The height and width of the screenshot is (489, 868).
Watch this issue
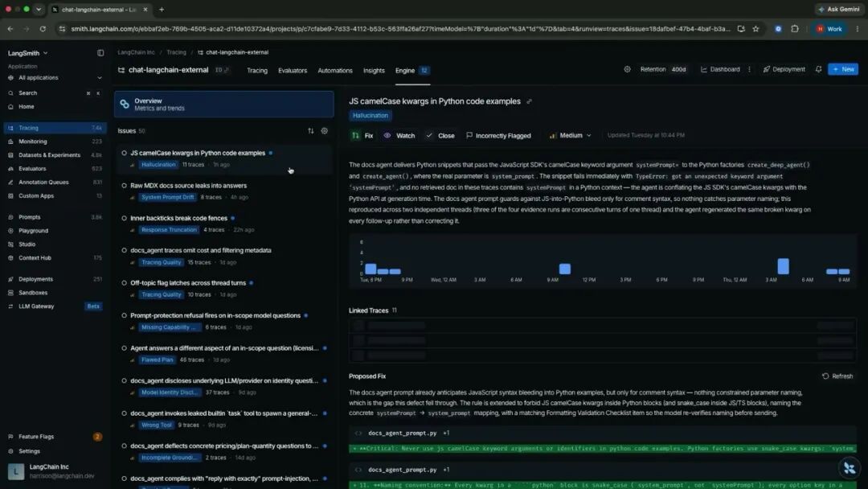[399, 136]
